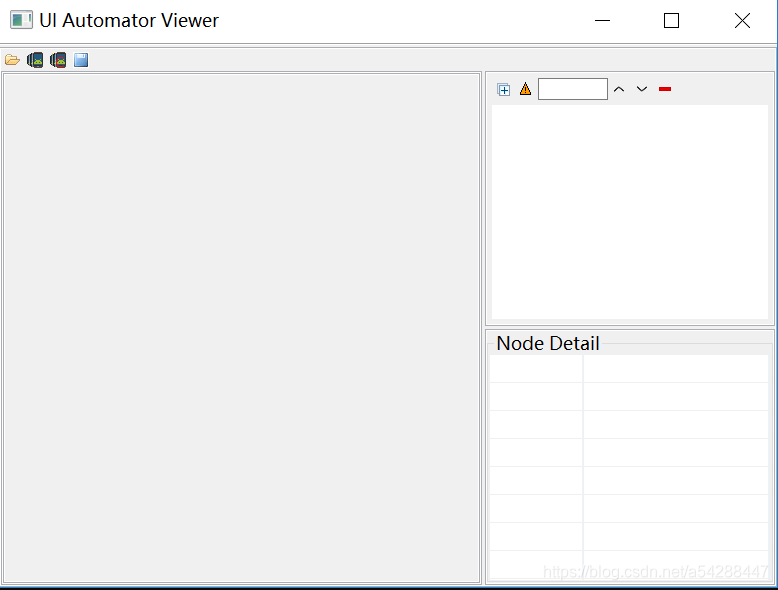
Task: Go to the previous search result
Action: [x=619, y=89]
